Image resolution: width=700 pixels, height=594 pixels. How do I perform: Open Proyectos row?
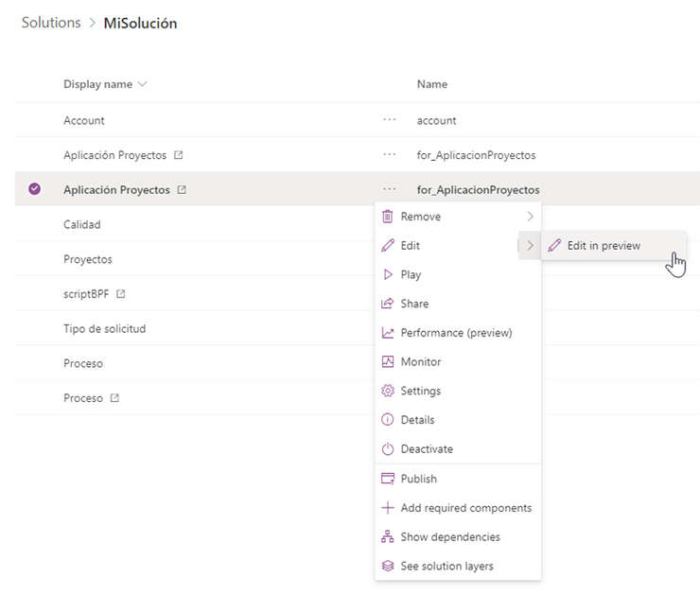pyautogui.click(x=87, y=259)
